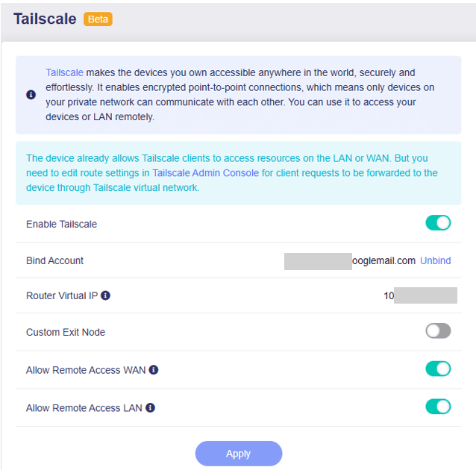This screenshot has width=476, height=470.
Task: Click the orange Beta badge
Action: (98, 19)
